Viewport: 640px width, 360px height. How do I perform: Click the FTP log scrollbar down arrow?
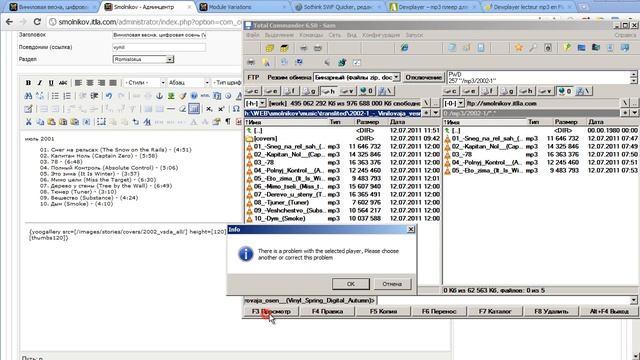coord(633,81)
